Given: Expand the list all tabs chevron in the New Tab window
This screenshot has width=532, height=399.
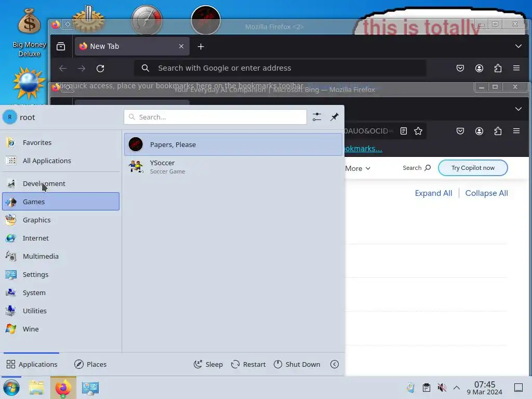Looking at the screenshot, I should pos(518,46).
